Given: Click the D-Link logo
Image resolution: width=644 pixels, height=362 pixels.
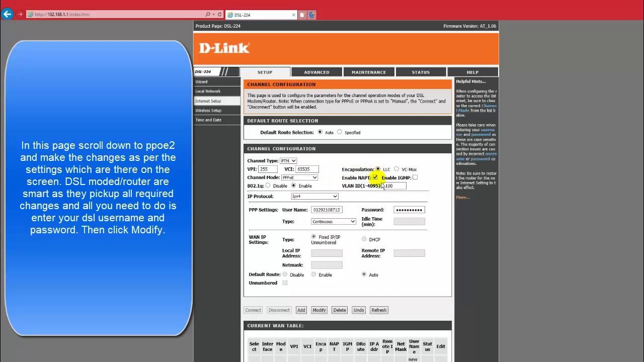Looking at the screenshot, I should click(224, 48).
